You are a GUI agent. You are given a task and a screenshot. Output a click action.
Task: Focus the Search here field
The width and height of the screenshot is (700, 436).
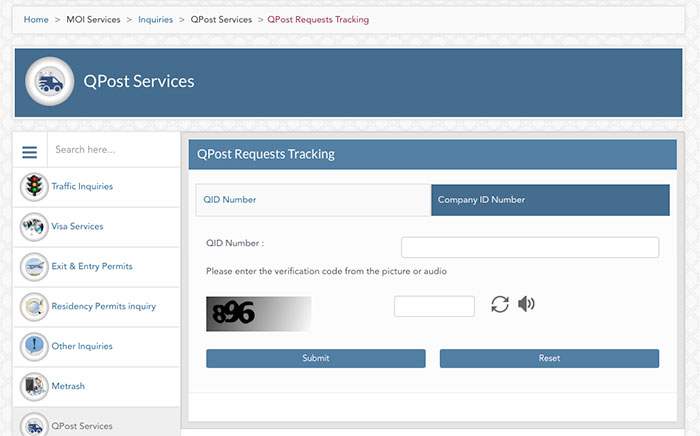click(x=114, y=150)
